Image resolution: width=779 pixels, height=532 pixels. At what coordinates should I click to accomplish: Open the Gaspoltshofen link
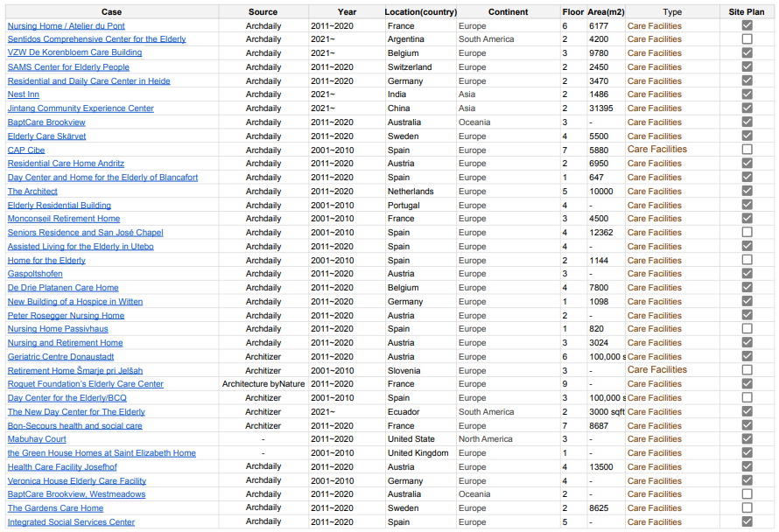pos(35,274)
